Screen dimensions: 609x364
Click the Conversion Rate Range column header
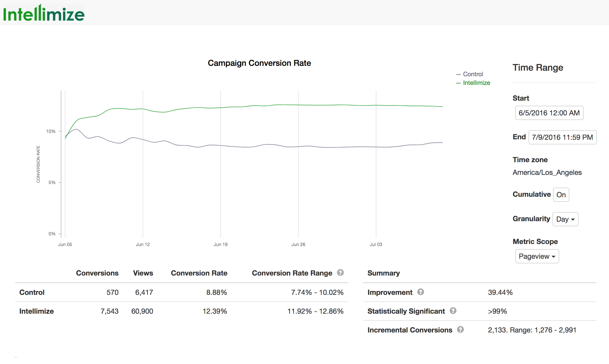[292, 273]
